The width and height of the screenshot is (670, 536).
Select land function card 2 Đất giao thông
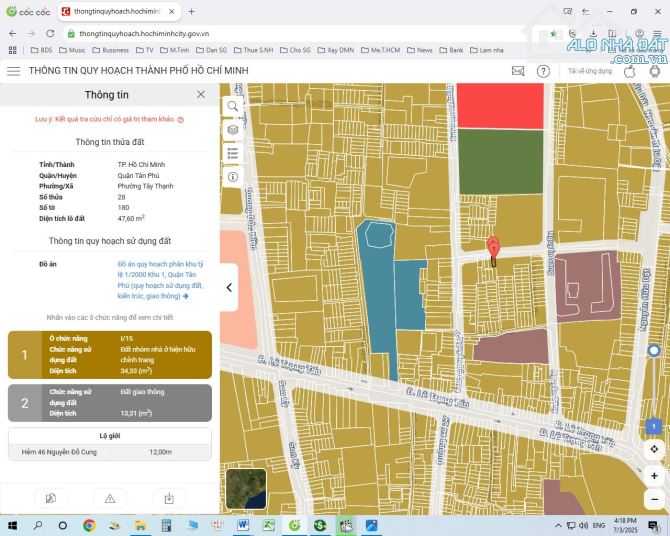click(110, 403)
